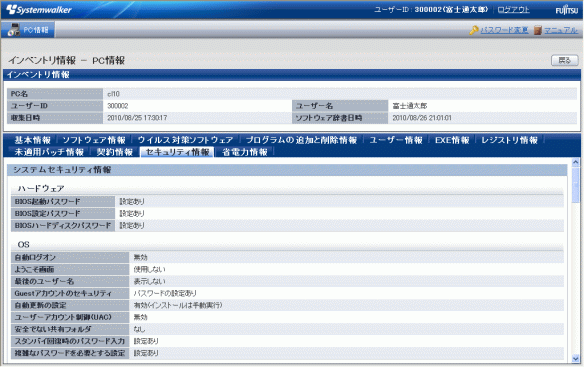Click the manual book icon
Image resolution: width=584 pixels, height=367 pixels.
(537, 30)
